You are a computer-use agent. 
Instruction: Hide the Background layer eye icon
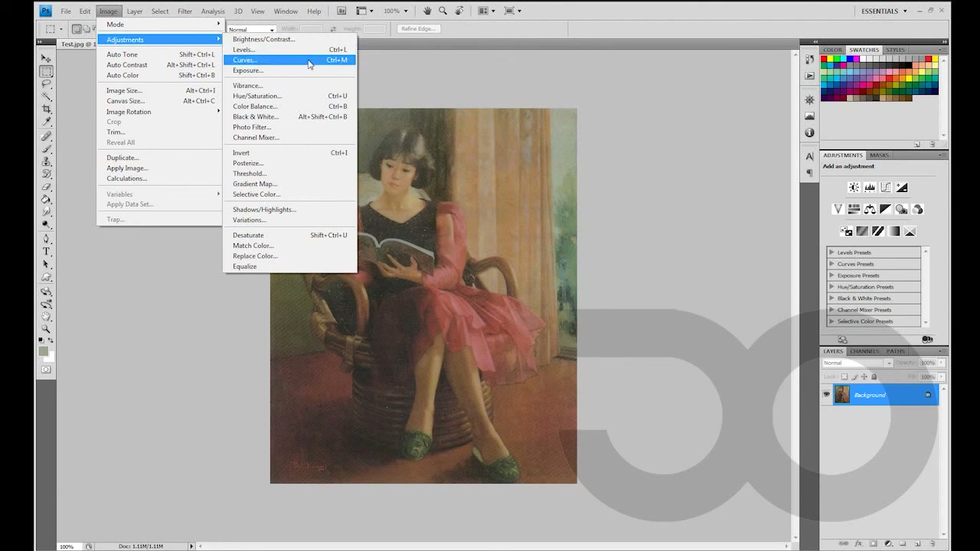click(826, 395)
